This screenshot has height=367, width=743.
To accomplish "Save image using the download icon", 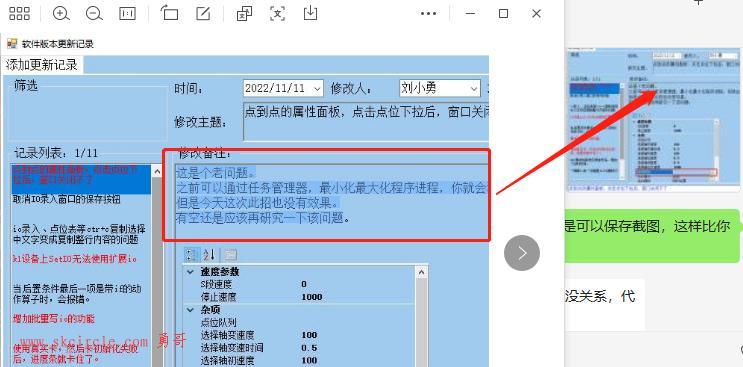I will (310, 13).
